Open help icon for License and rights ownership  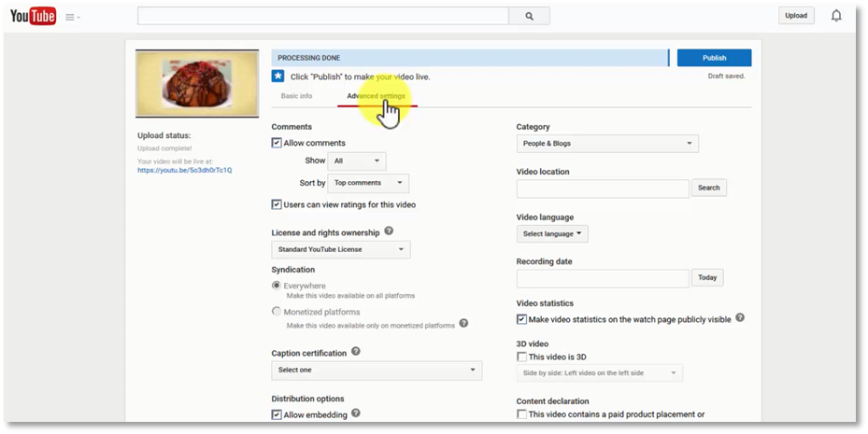click(389, 231)
